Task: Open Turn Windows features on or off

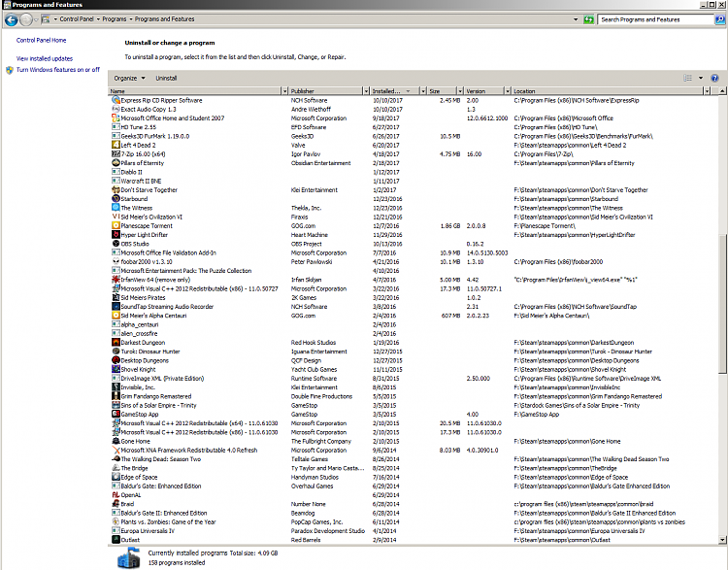Action: click(58, 70)
